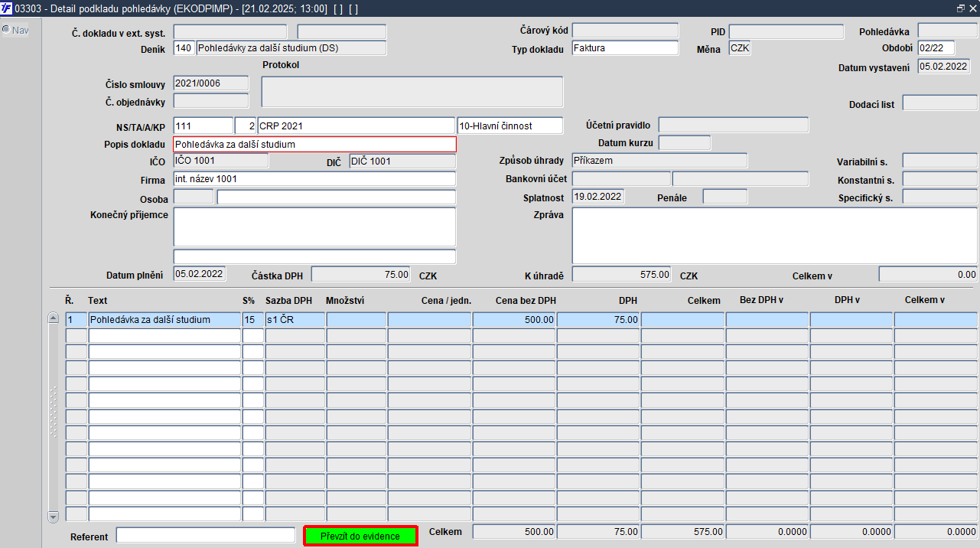Click the Referent input field
Image resolution: width=980 pixels, height=548 pixels.
(206, 535)
